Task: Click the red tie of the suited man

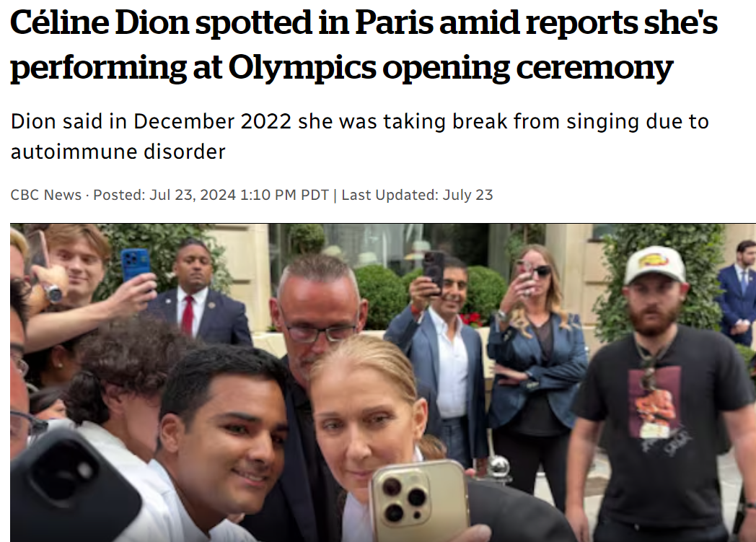Action: click(x=188, y=315)
